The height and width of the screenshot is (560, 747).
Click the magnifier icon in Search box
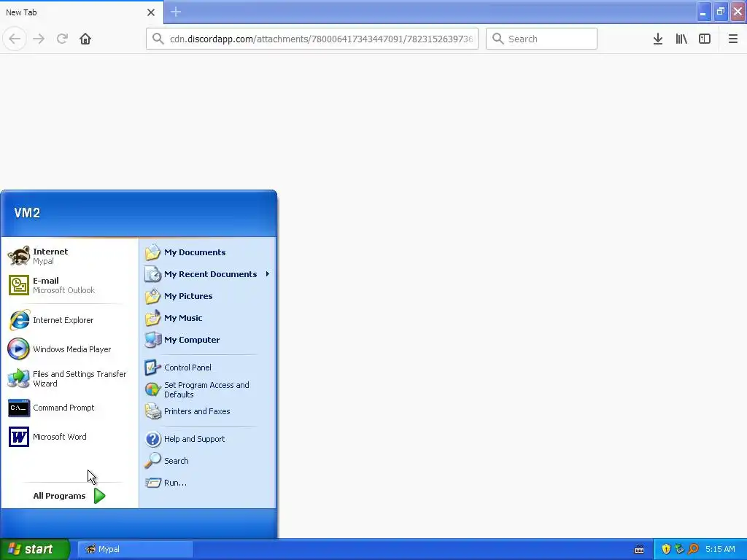pos(498,39)
